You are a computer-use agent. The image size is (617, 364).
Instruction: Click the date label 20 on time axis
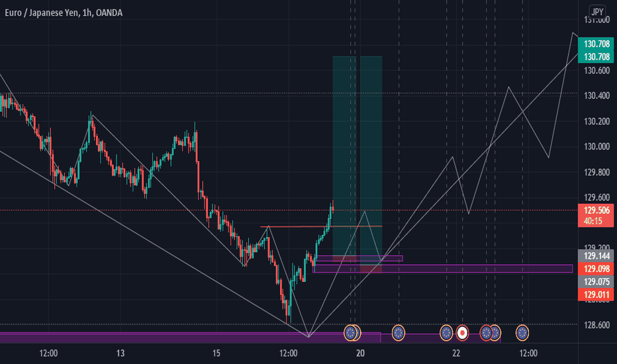coord(360,353)
